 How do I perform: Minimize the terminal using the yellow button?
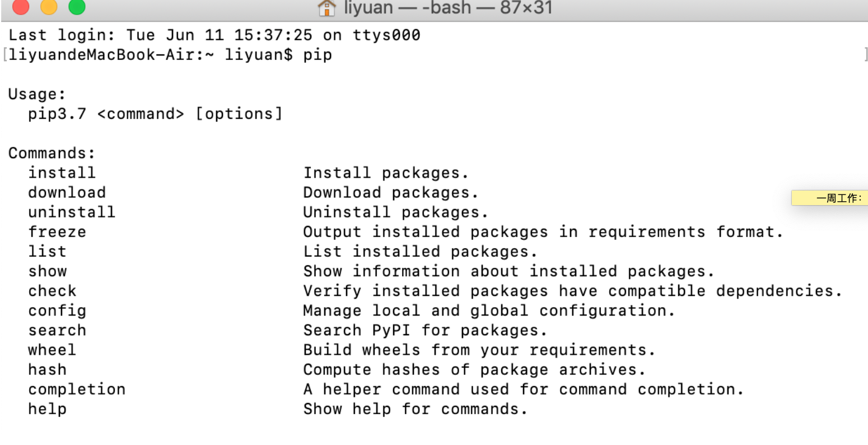tap(49, 7)
